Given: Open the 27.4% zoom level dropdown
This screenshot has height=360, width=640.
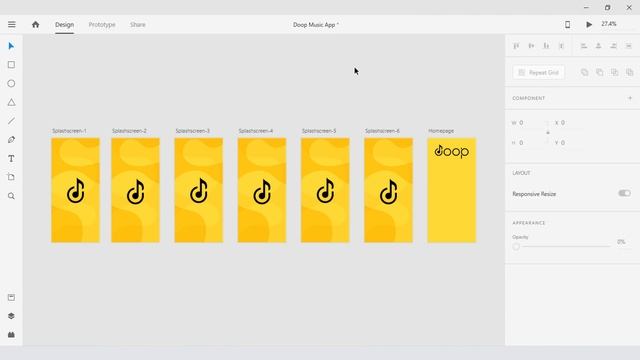Looking at the screenshot, I should point(609,24).
